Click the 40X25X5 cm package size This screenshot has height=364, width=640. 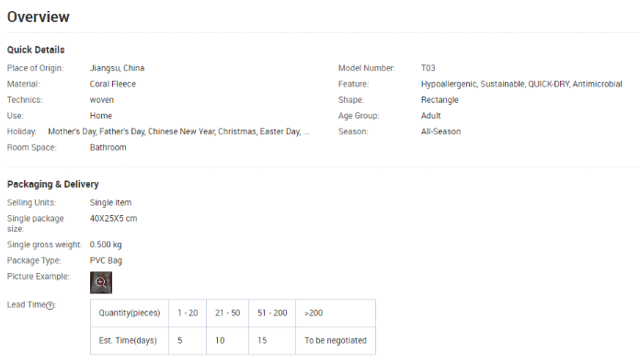point(113,219)
